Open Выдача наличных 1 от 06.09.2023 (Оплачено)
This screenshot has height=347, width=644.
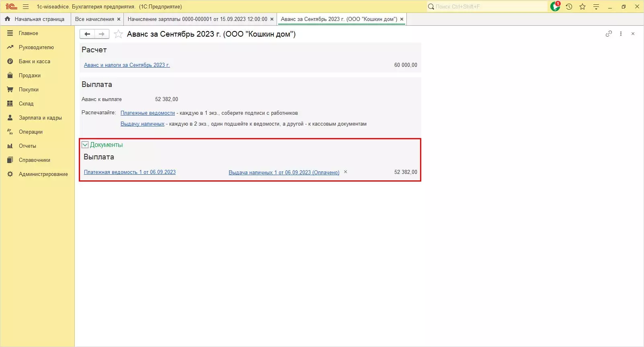pos(284,172)
